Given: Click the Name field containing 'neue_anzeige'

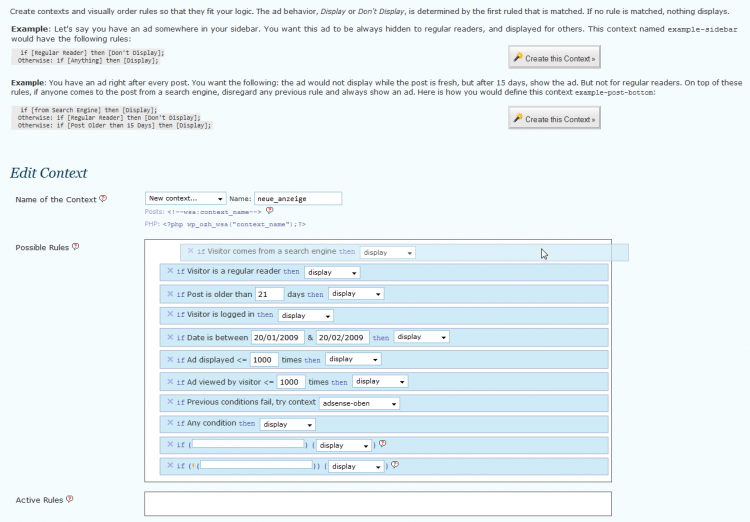Looking at the screenshot, I should 298,199.
